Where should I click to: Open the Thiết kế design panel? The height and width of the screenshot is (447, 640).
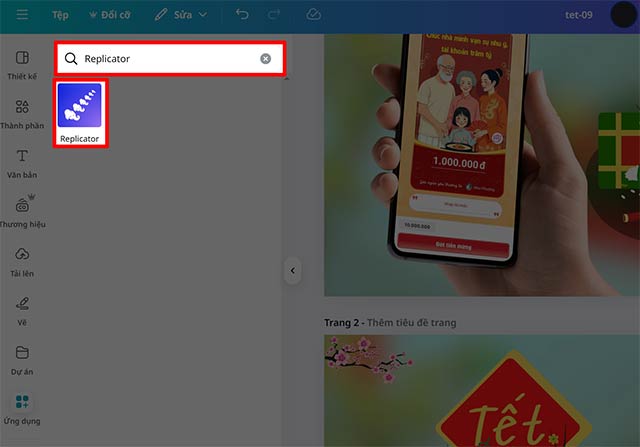click(22, 65)
